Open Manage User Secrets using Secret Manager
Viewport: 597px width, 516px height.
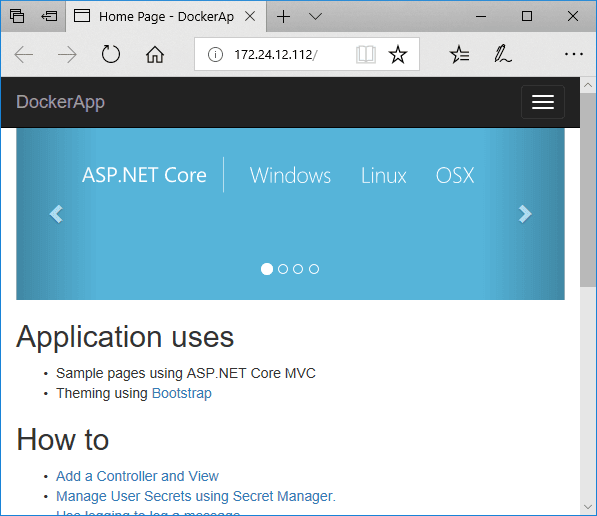pyautogui.click(x=196, y=496)
